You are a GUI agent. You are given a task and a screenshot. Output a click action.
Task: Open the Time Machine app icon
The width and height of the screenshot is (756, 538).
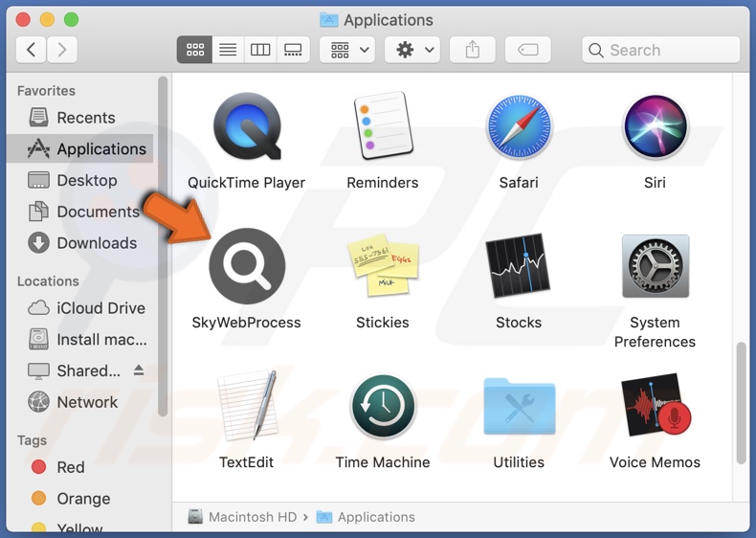(x=383, y=406)
